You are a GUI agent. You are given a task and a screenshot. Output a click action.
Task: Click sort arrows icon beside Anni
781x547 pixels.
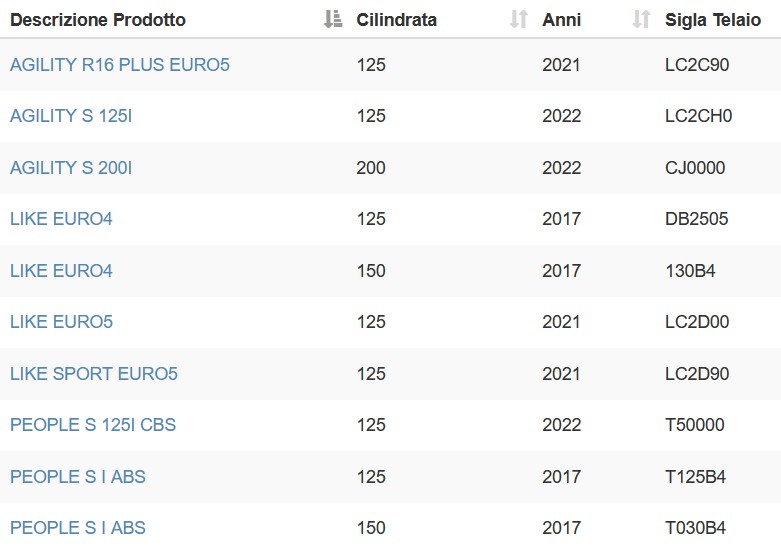pyautogui.click(x=641, y=19)
